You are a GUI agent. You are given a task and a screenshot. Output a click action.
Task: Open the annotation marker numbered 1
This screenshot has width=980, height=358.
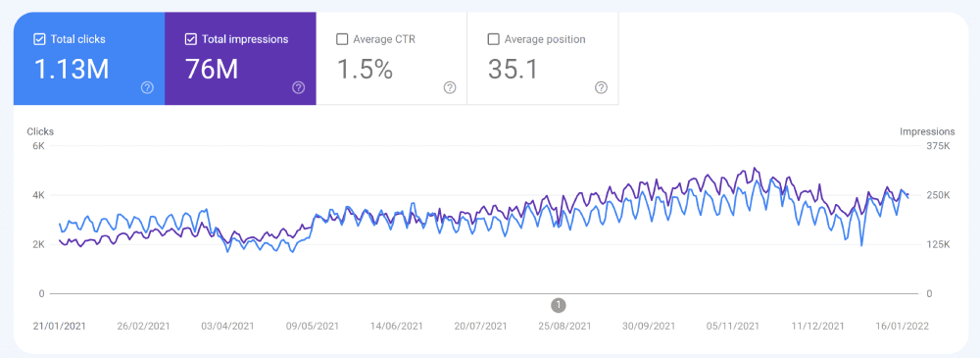click(x=559, y=305)
